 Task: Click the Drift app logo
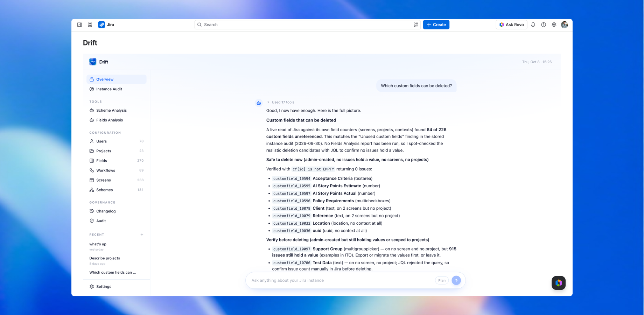[93, 62]
